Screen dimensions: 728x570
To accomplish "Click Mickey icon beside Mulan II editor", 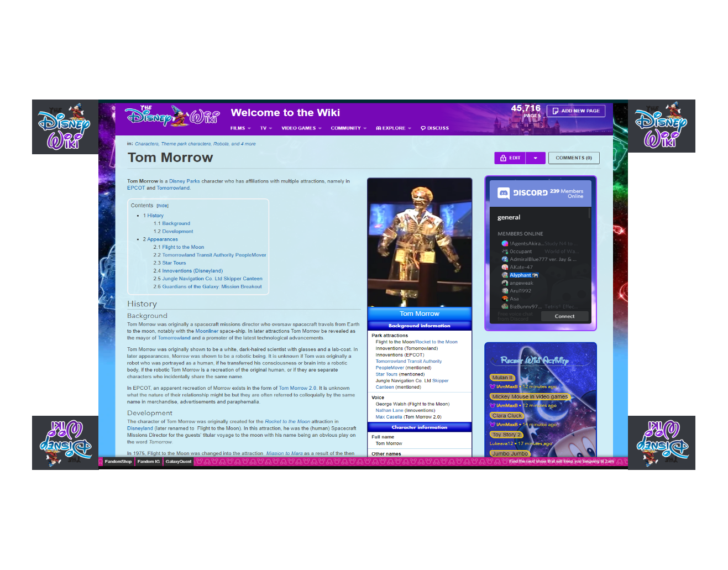I will (x=493, y=387).
